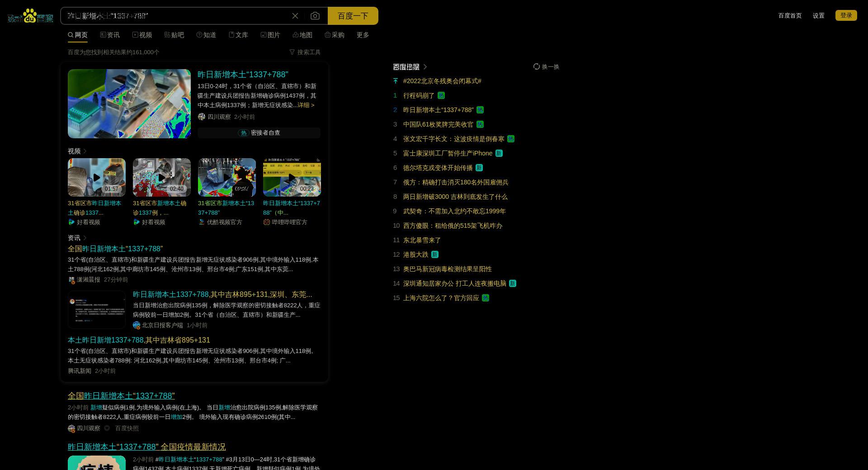Open headline 昨日新增本土“1337+788” top result
Image resolution: width=868 pixels, height=470 pixels.
[x=243, y=75]
